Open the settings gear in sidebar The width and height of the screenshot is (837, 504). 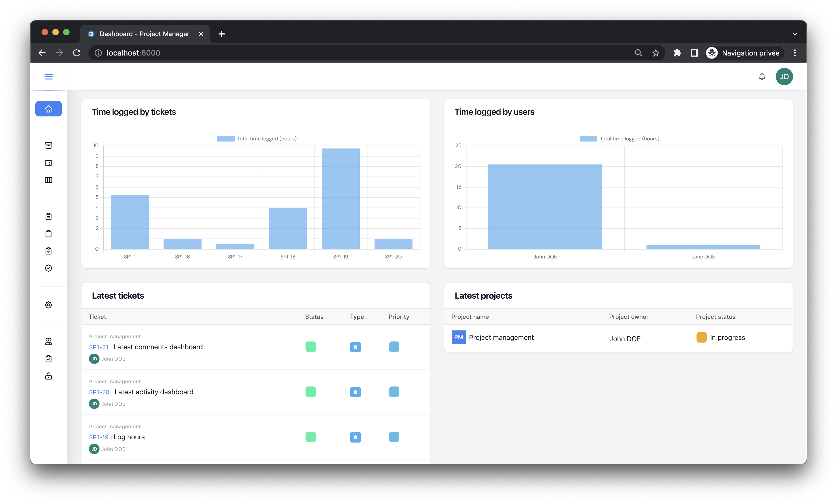pos(49,305)
